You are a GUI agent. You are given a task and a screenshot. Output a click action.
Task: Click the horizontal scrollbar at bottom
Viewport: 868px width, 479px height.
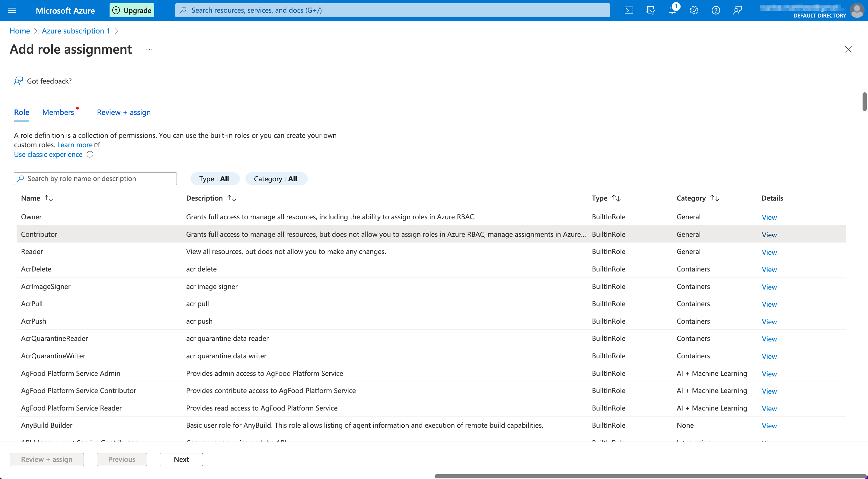pyautogui.click(x=650, y=476)
